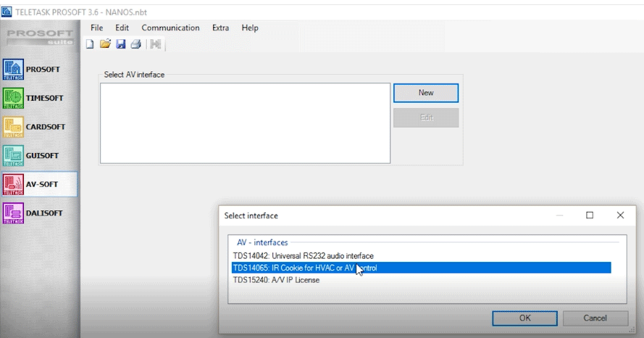Screen dimensions: 644x338
Task: Cancel the Select interface dialog
Action: click(595, 318)
